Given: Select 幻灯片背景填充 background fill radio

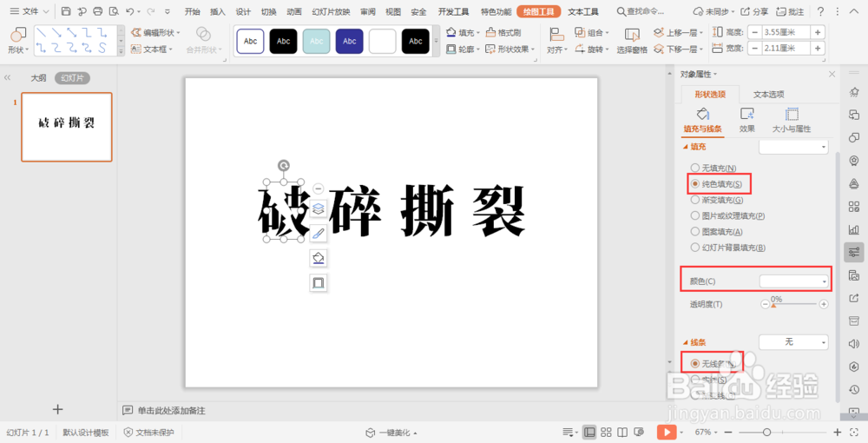Looking at the screenshot, I should pyautogui.click(x=694, y=248).
